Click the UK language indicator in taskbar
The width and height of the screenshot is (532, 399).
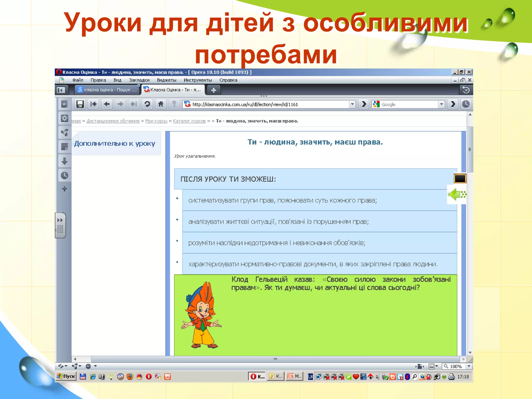point(310,376)
